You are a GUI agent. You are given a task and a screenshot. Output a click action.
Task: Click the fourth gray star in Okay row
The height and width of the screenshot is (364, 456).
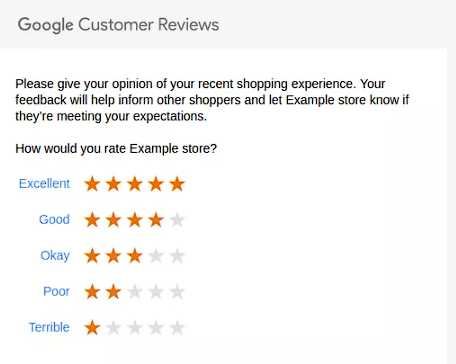[x=156, y=256]
